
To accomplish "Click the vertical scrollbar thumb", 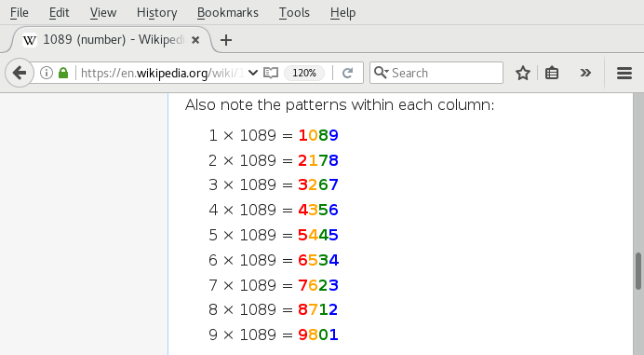I will coord(638,271).
